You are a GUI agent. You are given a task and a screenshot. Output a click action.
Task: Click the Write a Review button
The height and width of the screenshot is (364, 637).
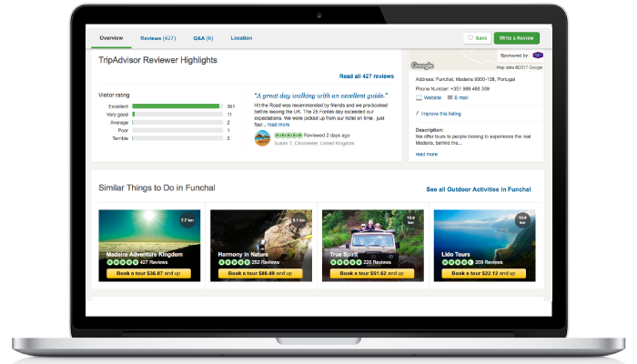pos(516,38)
